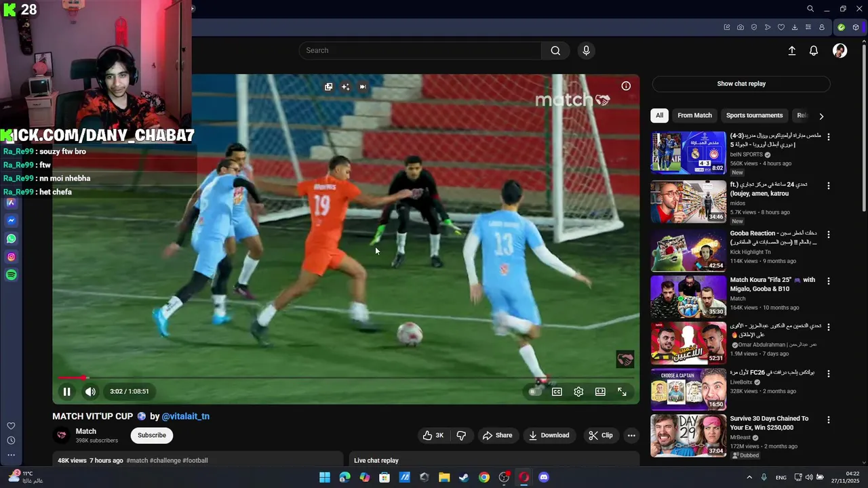
Task: Open Instagram in Opera sidebar
Action: [11, 257]
